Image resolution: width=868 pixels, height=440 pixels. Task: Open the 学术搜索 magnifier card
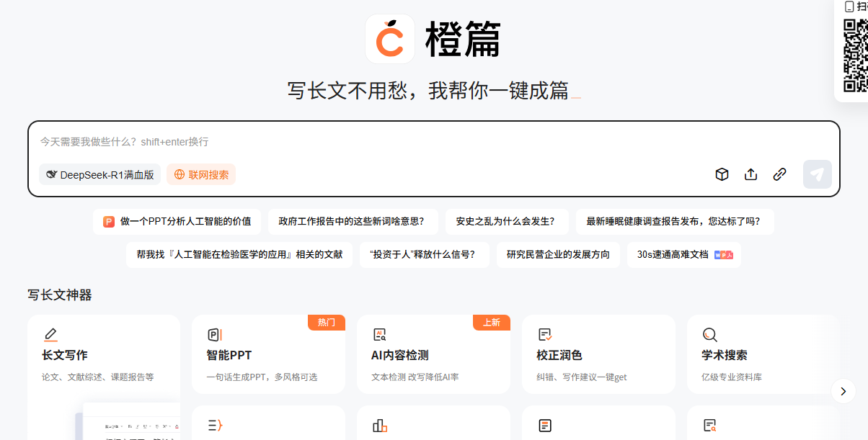[x=763, y=354]
